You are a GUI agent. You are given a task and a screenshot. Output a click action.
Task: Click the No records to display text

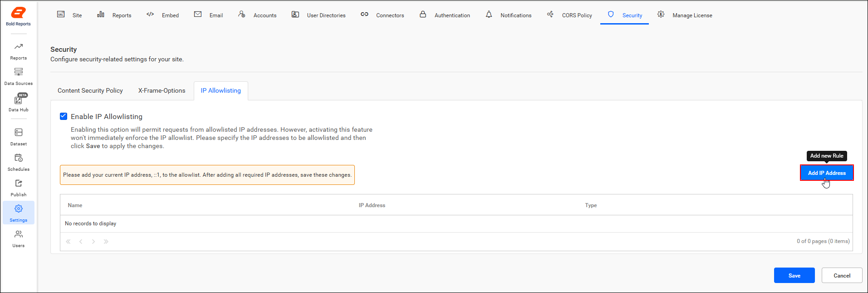coord(90,223)
